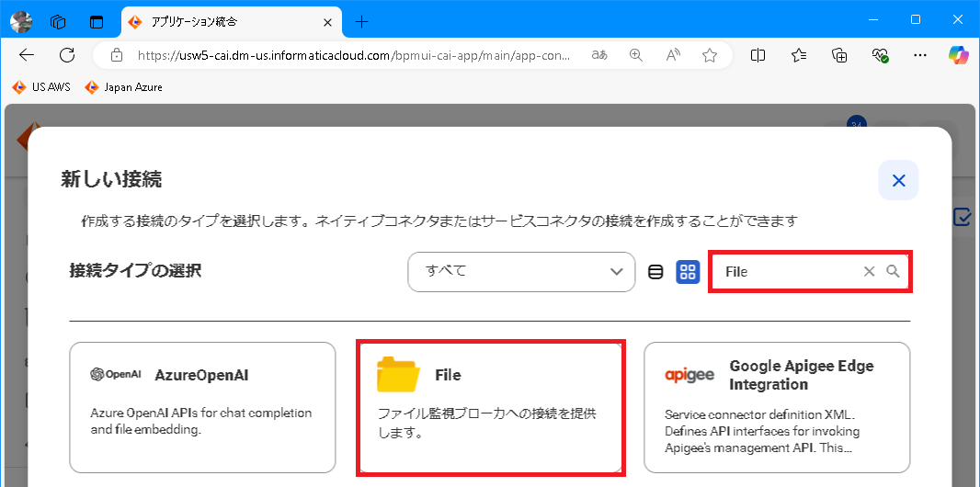Close the 新しい接続 dialog
The image size is (980, 487).
coord(899,180)
